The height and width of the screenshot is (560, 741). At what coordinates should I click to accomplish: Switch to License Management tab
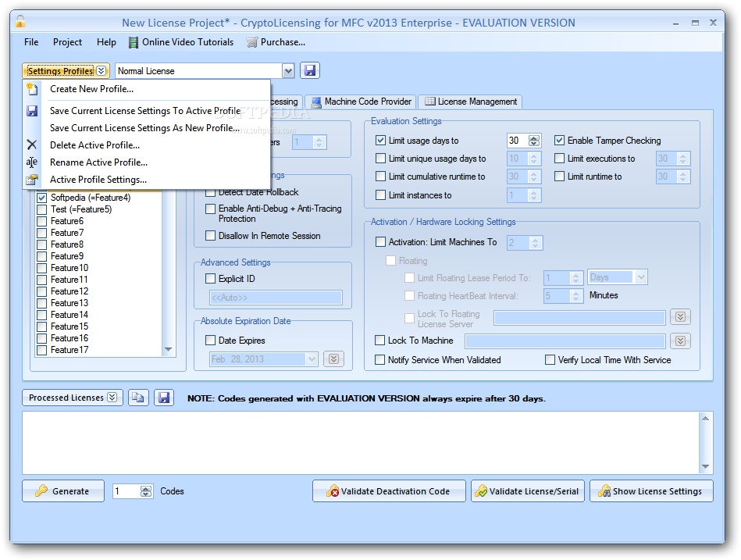[x=470, y=102]
